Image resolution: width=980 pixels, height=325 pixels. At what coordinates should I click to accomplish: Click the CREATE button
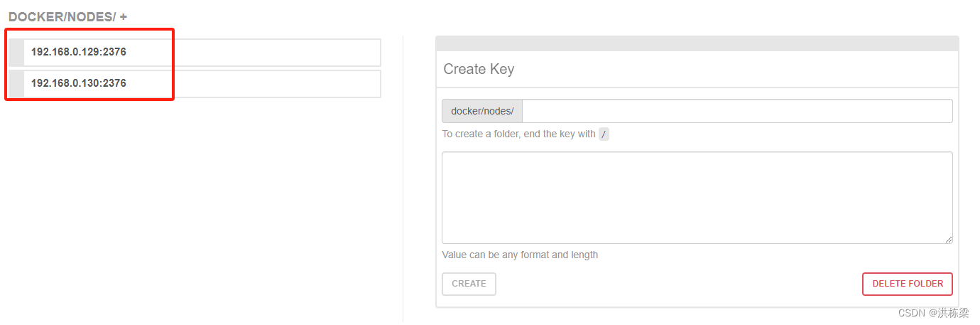pyautogui.click(x=469, y=284)
